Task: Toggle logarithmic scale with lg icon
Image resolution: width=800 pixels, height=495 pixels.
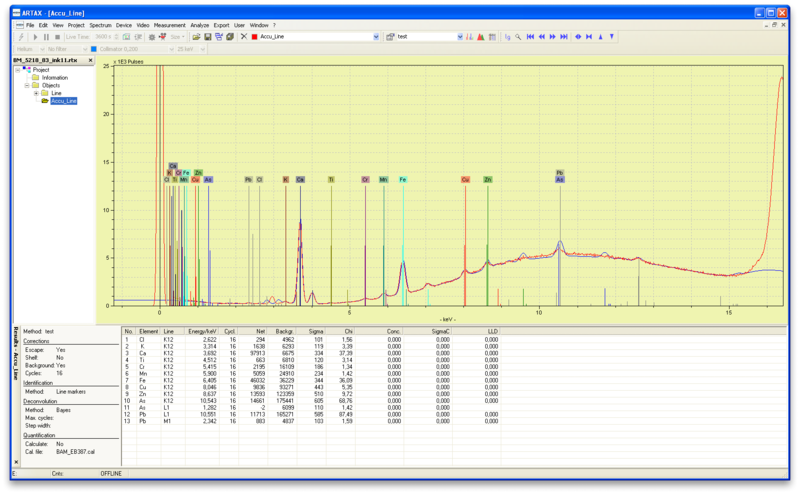Action: (507, 37)
